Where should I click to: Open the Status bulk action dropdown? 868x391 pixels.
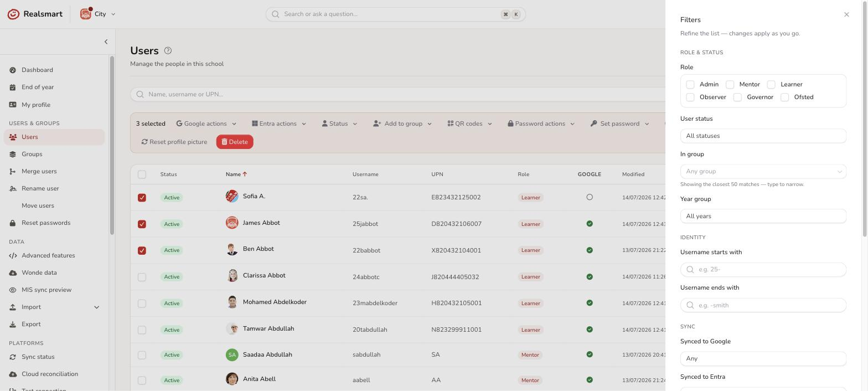pyautogui.click(x=339, y=124)
